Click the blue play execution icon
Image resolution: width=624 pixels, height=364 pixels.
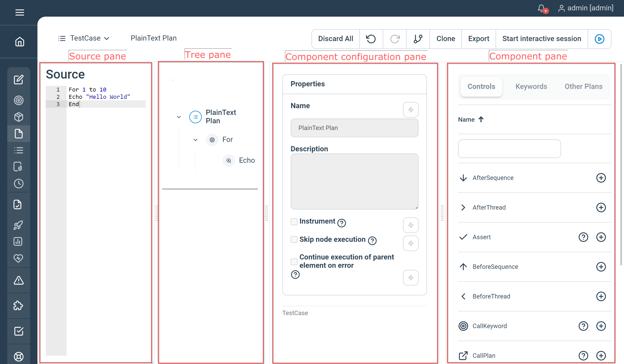tap(599, 39)
